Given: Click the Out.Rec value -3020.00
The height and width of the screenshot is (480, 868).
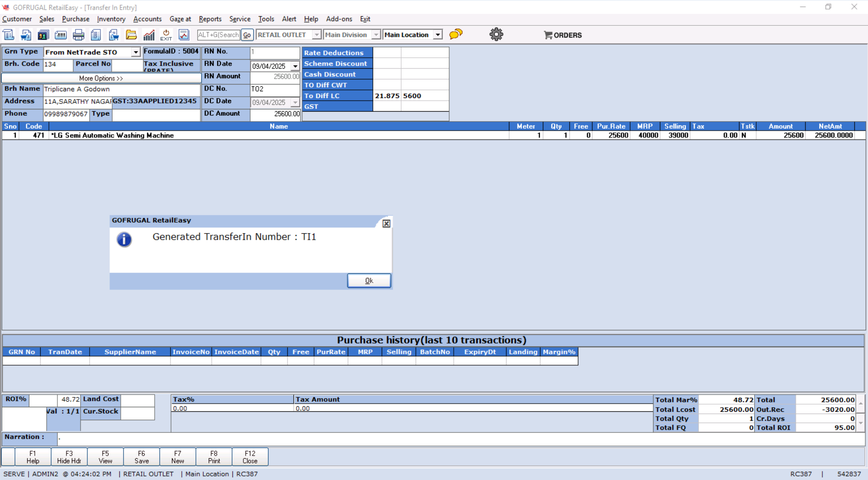Looking at the screenshot, I should [x=825, y=409].
